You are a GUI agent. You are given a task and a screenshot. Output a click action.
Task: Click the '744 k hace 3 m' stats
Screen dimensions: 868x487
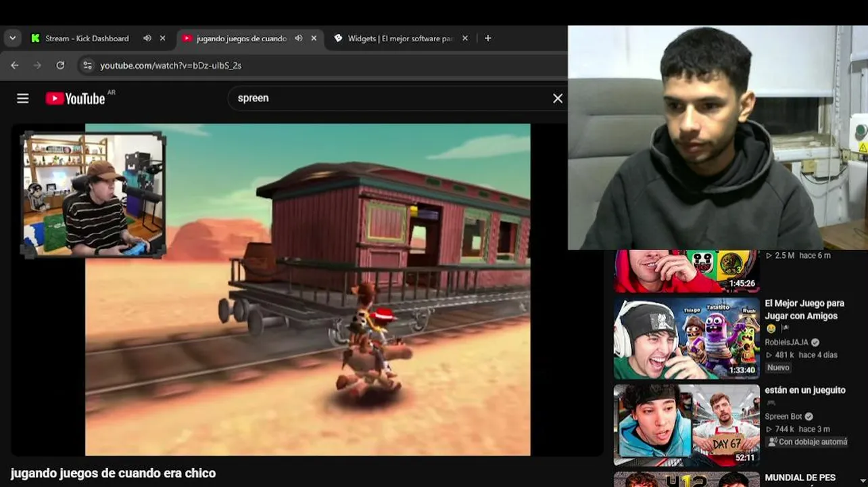click(x=798, y=430)
